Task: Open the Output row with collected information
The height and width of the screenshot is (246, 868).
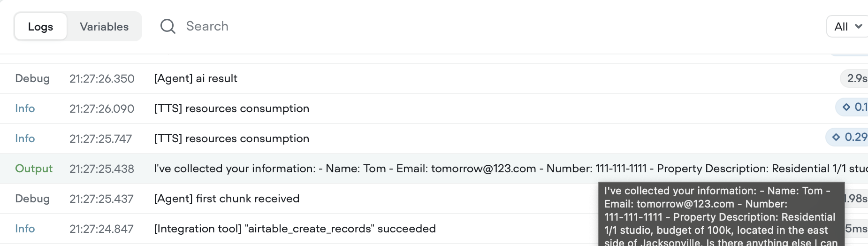Action: click(434, 169)
